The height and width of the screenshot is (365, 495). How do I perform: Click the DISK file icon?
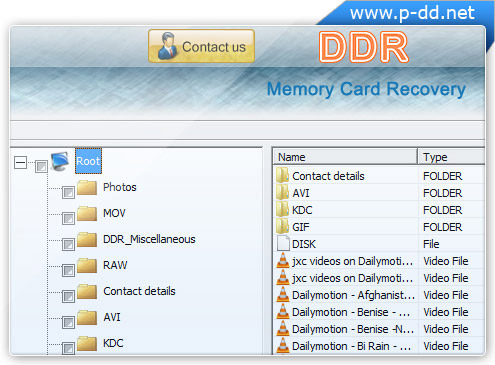point(283,243)
